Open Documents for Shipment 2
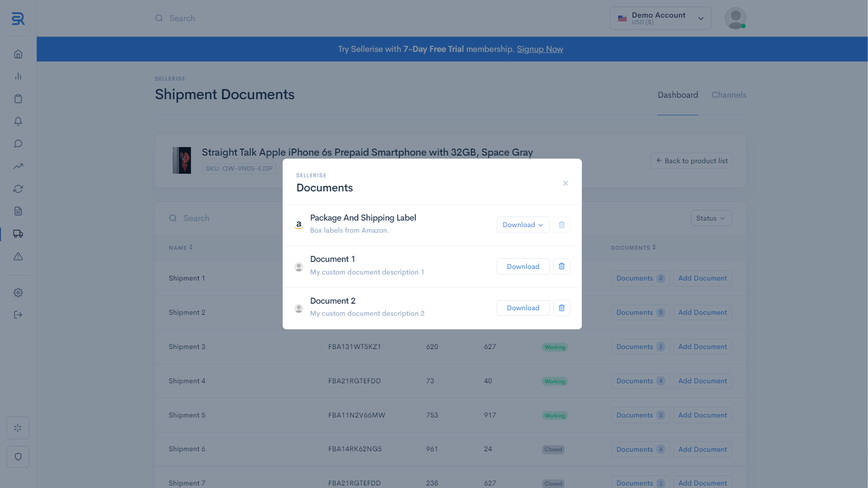868x488 pixels. point(640,313)
